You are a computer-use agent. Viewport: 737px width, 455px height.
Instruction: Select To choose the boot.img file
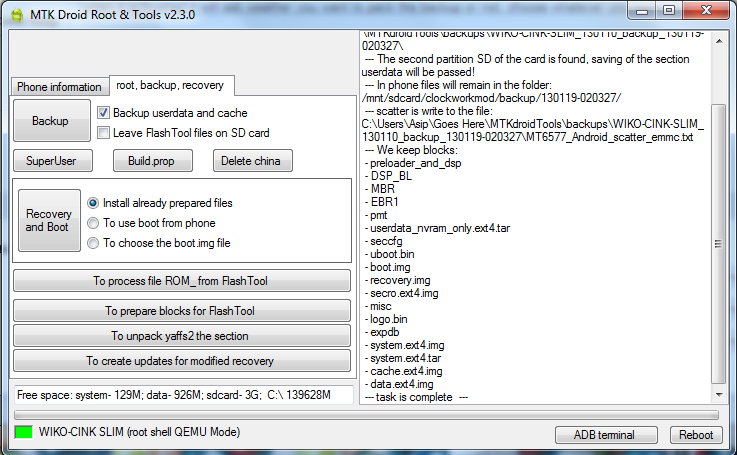93,243
